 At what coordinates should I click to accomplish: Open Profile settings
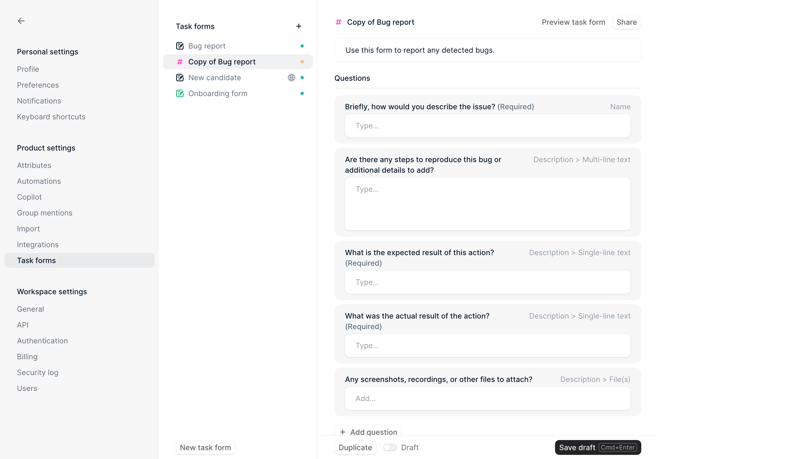click(x=28, y=69)
